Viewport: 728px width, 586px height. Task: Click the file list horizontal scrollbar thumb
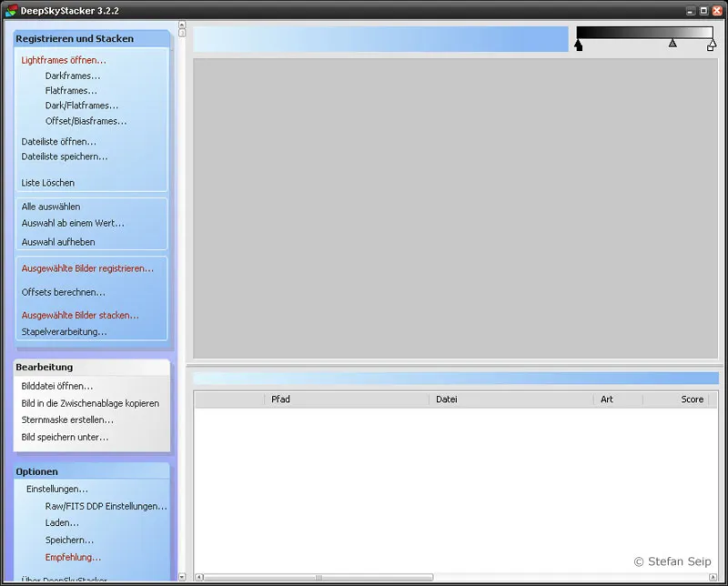(x=318, y=578)
